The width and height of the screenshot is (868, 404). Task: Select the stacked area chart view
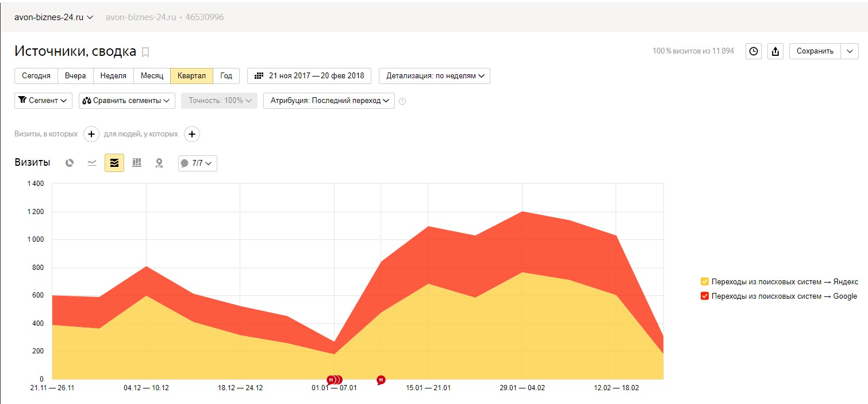coord(114,163)
